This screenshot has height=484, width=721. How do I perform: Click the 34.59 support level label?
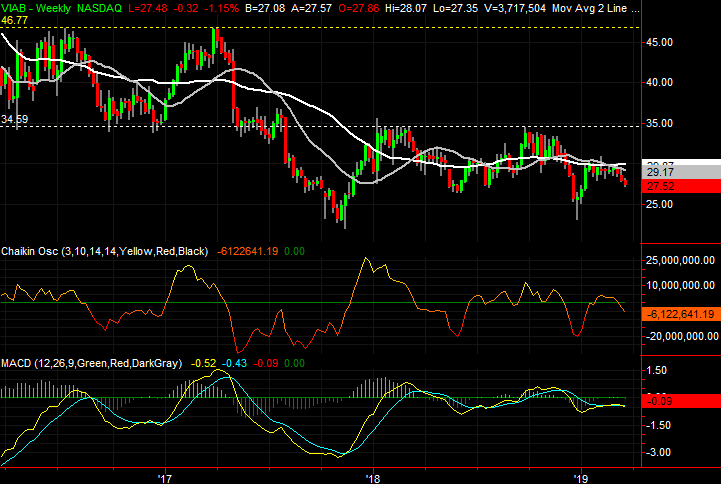point(14,119)
